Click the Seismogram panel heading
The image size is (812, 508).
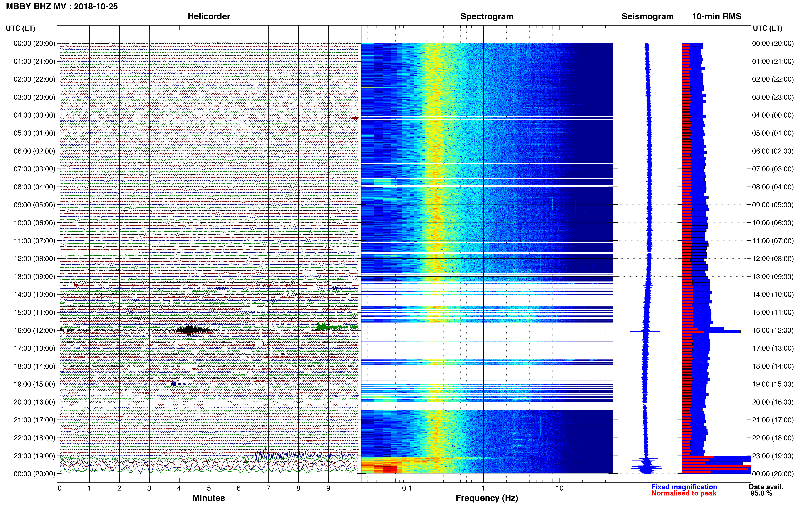648,16
